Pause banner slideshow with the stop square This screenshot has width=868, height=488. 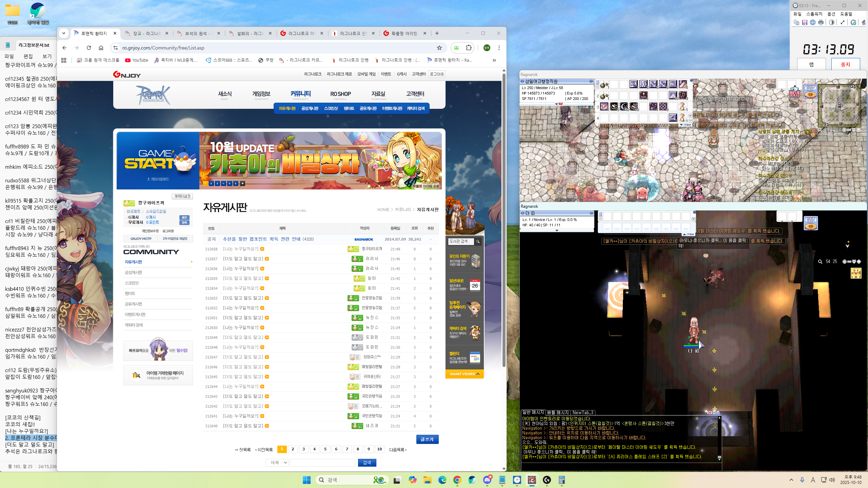(x=242, y=183)
